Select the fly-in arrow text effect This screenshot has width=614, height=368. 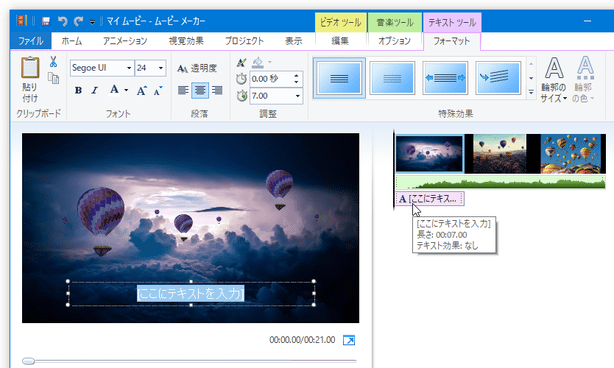[498, 78]
